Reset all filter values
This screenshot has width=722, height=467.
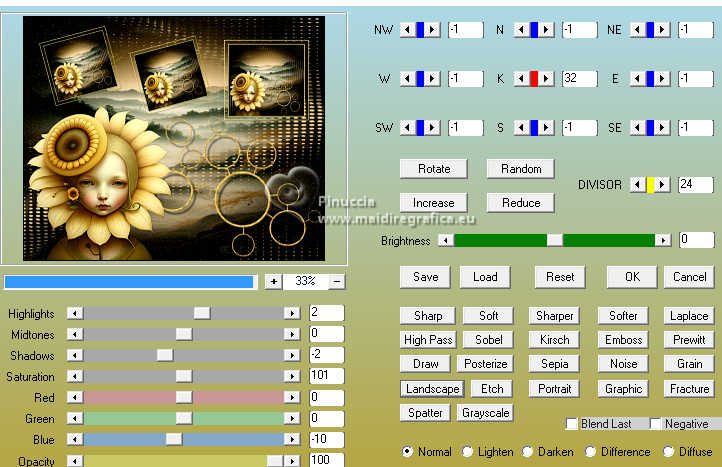click(x=560, y=277)
